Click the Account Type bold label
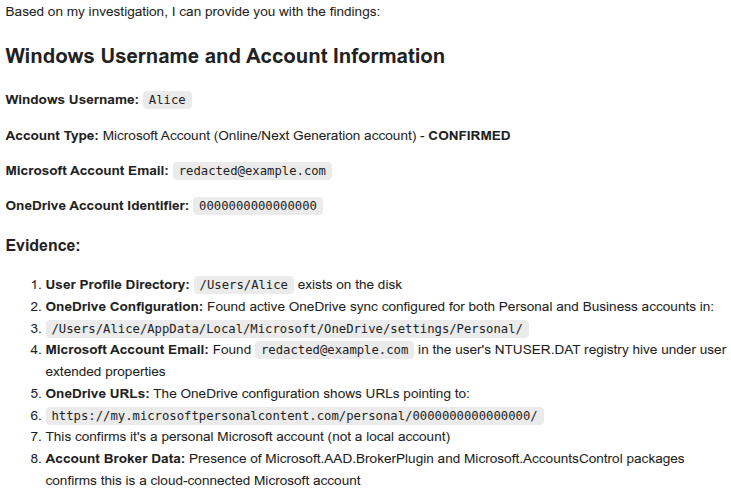This screenshot has height=499, width=731. click(52, 135)
